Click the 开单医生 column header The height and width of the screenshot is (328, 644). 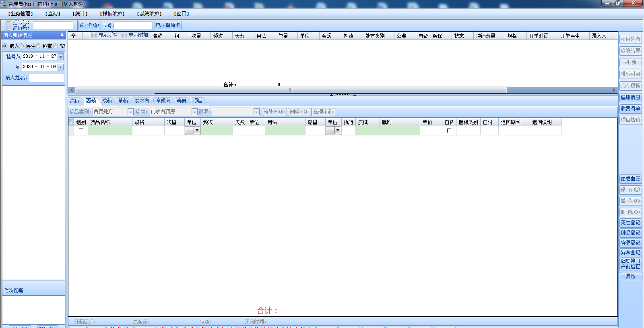(x=573, y=36)
